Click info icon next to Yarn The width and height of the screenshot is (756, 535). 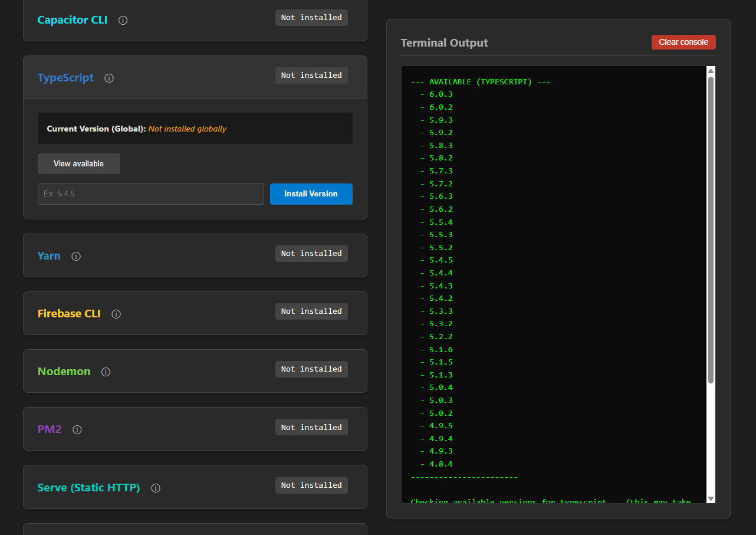click(76, 256)
